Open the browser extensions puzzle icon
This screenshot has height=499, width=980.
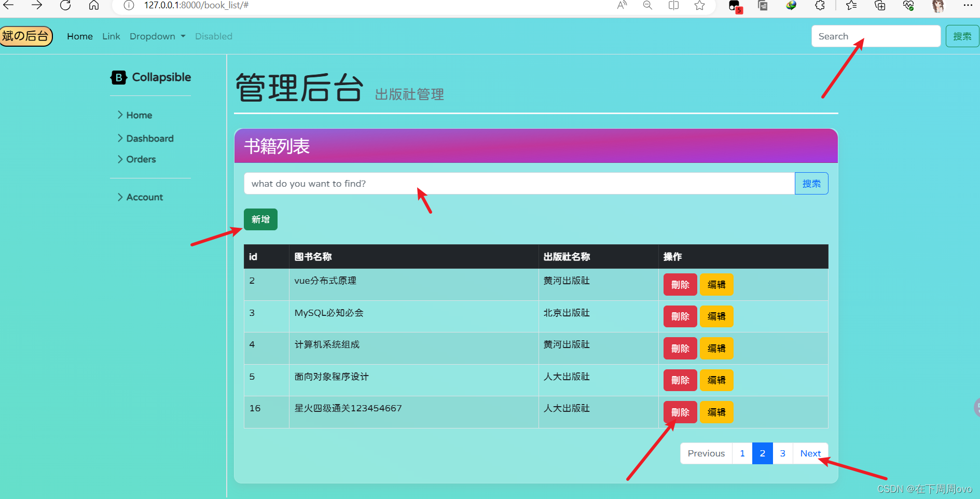pos(820,6)
